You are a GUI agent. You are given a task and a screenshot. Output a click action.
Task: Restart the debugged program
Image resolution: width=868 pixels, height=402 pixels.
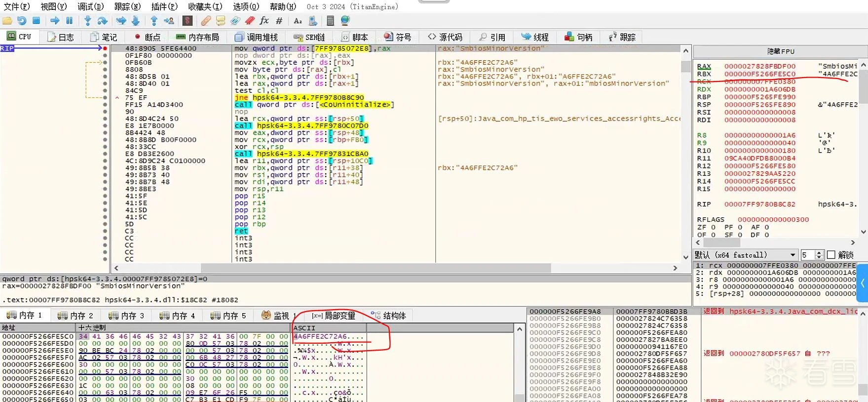22,21
